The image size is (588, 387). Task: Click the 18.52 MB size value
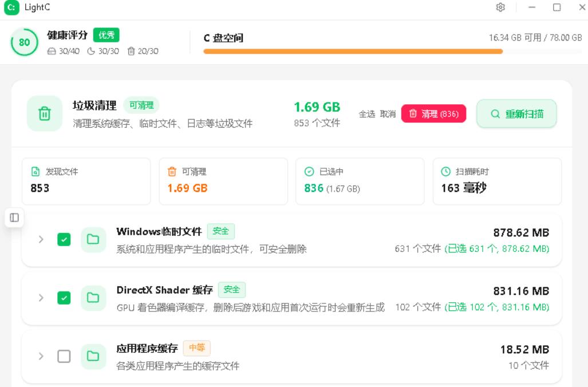pyautogui.click(x=524, y=349)
